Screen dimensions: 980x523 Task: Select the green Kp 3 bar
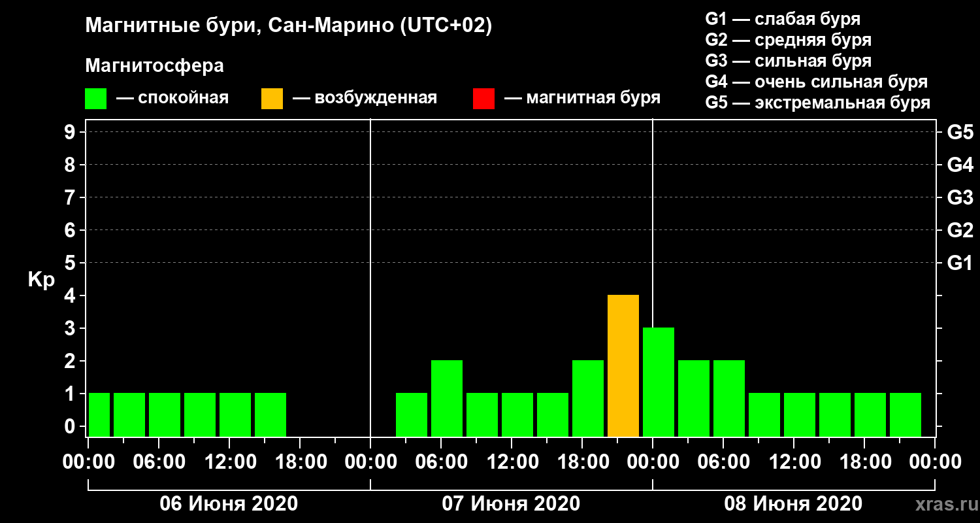pyautogui.click(x=659, y=382)
